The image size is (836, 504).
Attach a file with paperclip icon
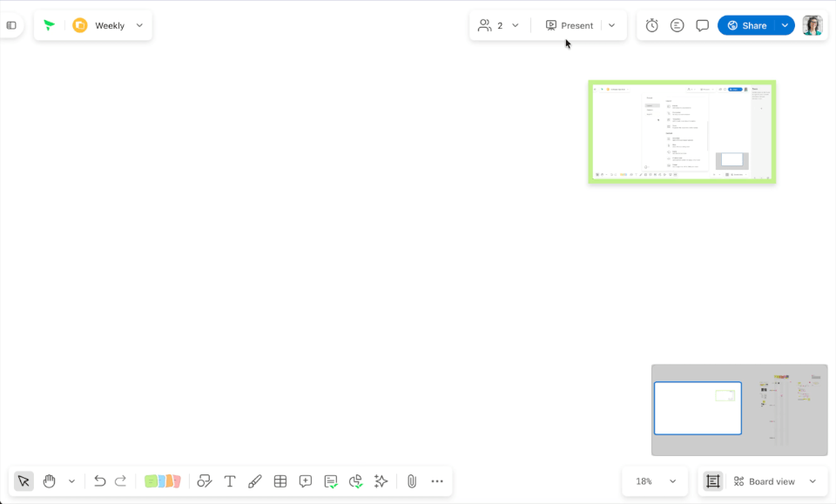click(412, 481)
